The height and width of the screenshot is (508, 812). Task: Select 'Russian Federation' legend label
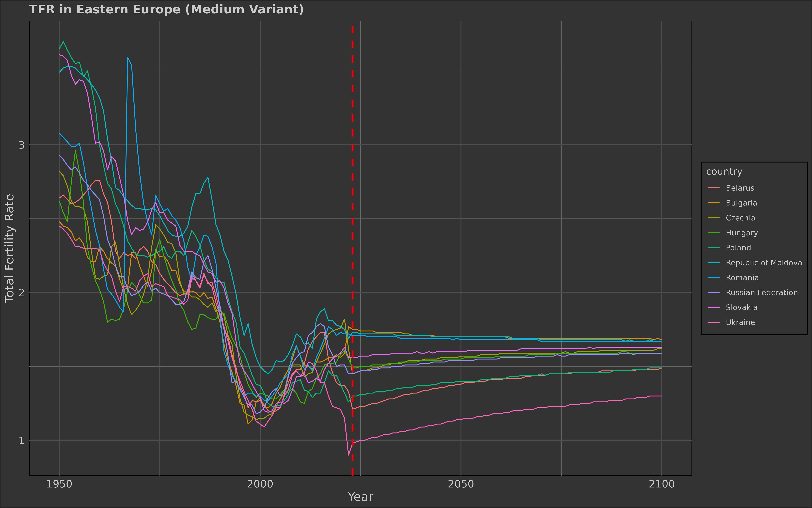[x=762, y=293]
